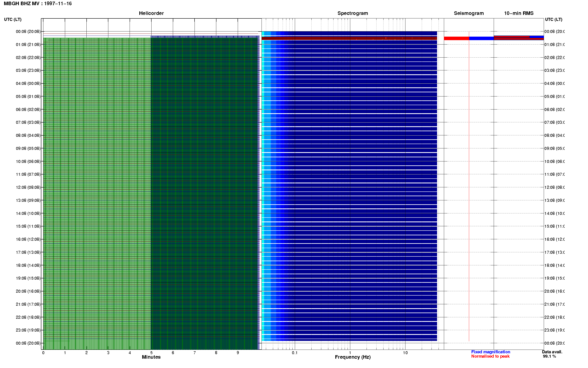The image size is (588, 368).
Task: Click the 07:08 (03:08) time label on the Helicorder axis
Action: click(28, 122)
